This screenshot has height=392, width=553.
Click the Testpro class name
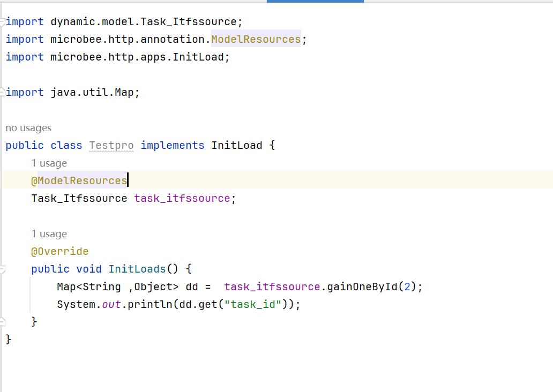click(111, 146)
